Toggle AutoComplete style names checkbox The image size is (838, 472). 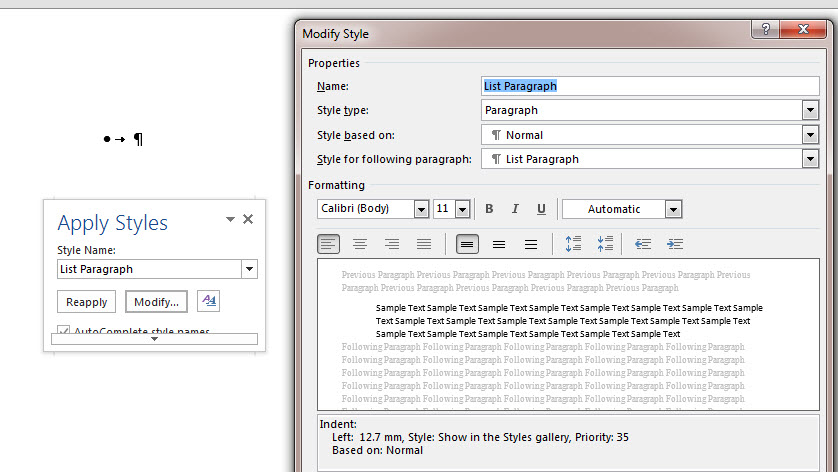tap(64, 330)
